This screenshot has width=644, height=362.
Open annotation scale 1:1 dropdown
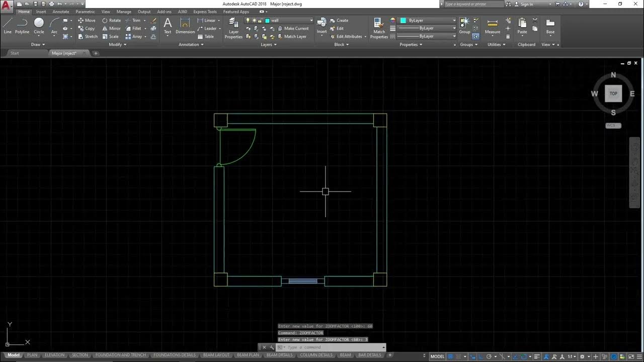572,356
